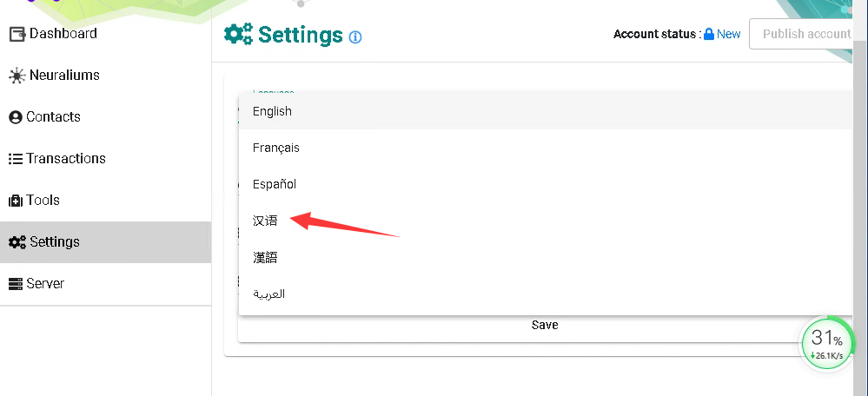Click the Save button
This screenshot has width=868, height=396.
[x=545, y=325]
